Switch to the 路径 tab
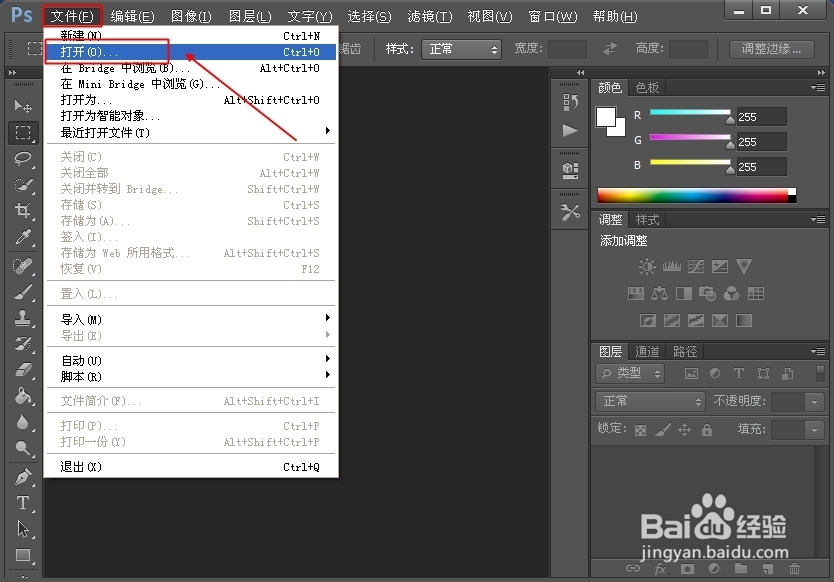The width and height of the screenshot is (834, 582). [685, 351]
